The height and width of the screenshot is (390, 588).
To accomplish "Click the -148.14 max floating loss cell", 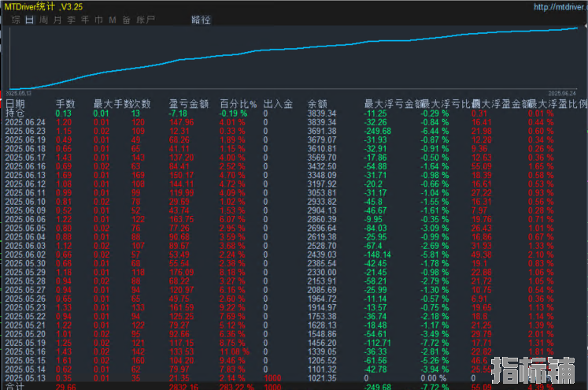I will tap(377, 254).
